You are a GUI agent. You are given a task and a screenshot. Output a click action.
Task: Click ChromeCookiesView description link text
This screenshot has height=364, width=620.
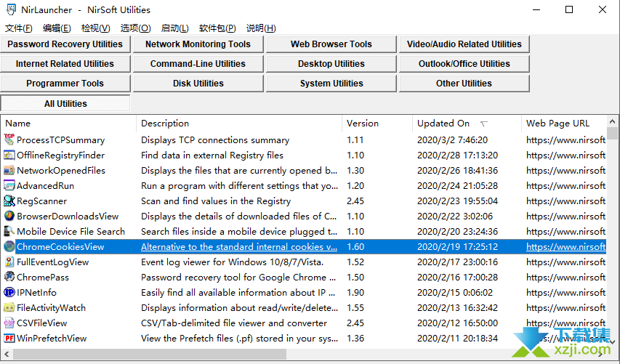click(x=239, y=246)
